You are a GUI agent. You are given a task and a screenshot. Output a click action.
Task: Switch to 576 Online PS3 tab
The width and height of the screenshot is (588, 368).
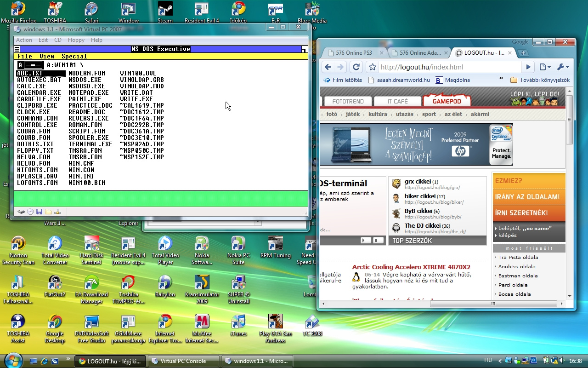[x=354, y=53]
